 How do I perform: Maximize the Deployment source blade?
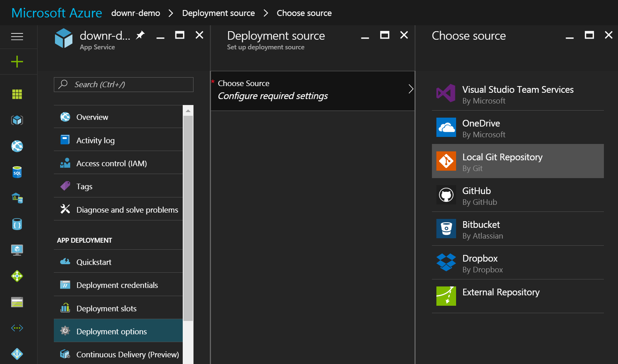pyautogui.click(x=385, y=35)
